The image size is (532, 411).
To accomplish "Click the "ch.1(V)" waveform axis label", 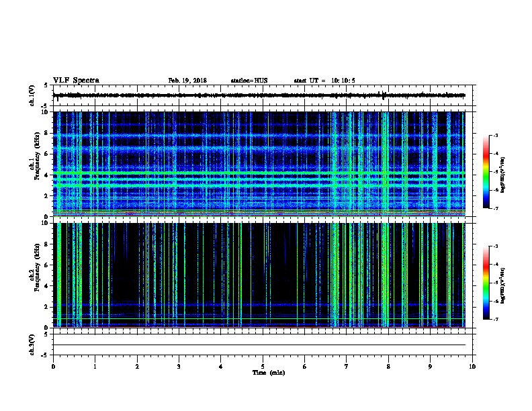I will (x=32, y=95).
